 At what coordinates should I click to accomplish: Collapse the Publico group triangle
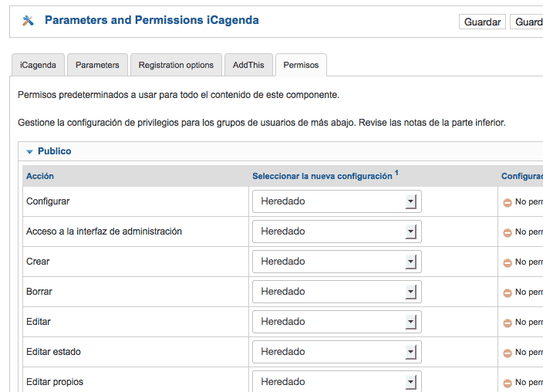point(30,151)
